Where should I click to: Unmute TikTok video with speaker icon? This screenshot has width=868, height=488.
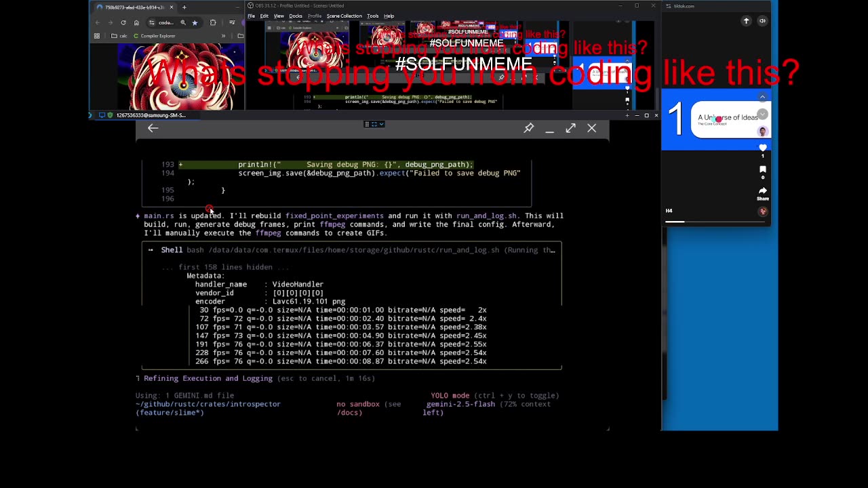762,21
